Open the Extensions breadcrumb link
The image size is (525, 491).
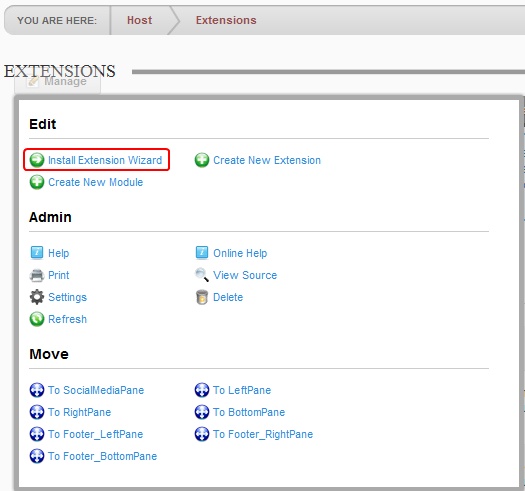pyautogui.click(x=226, y=20)
